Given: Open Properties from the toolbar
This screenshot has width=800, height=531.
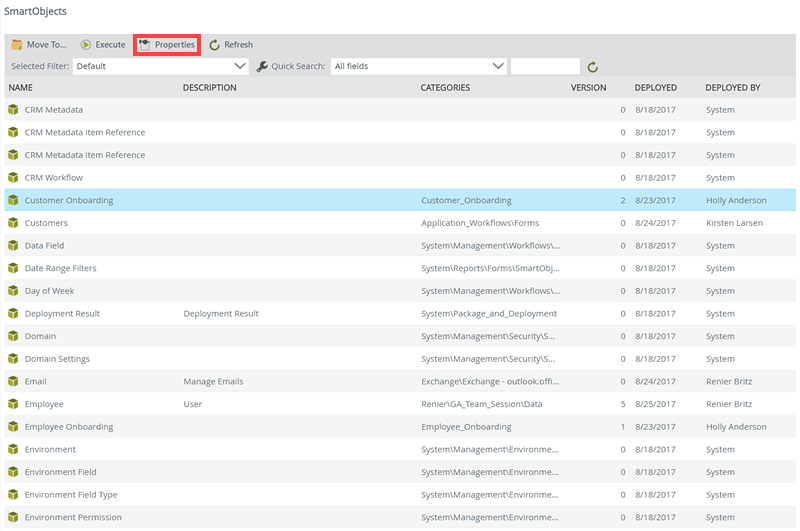Looking at the screenshot, I should click(x=167, y=45).
